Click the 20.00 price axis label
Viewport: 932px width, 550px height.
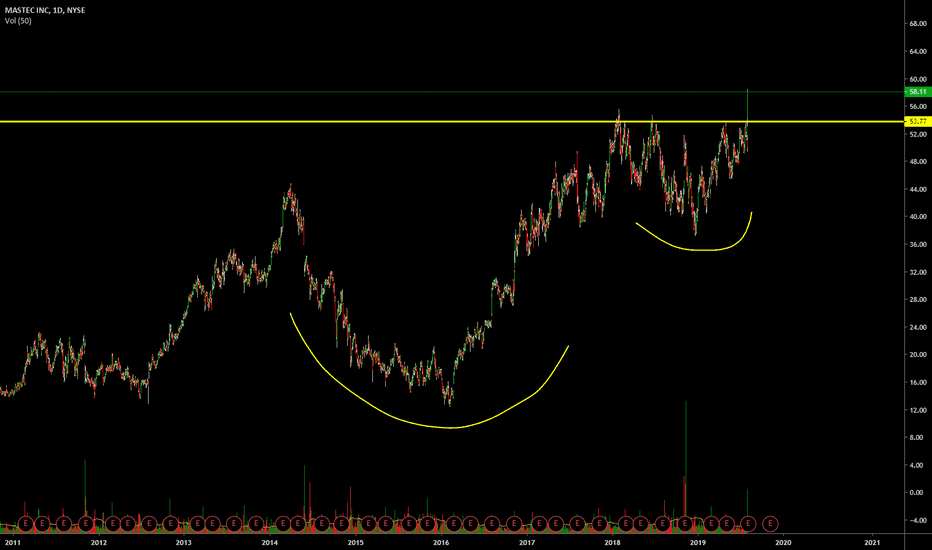(917, 355)
